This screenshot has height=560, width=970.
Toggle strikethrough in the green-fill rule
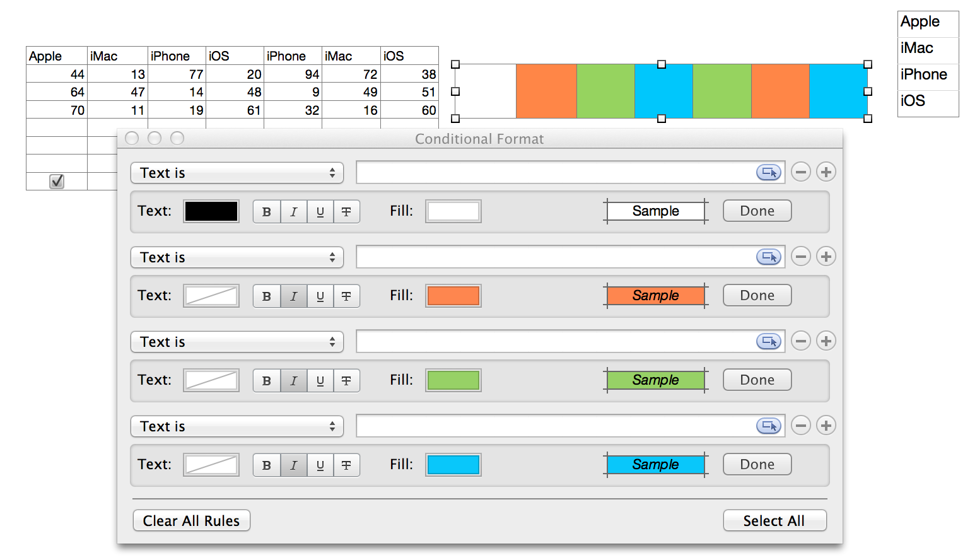(346, 381)
